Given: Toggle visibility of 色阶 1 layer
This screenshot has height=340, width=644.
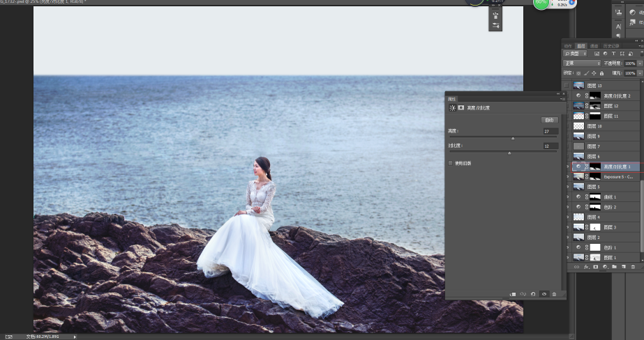Looking at the screenshot, I should point(568,247).
